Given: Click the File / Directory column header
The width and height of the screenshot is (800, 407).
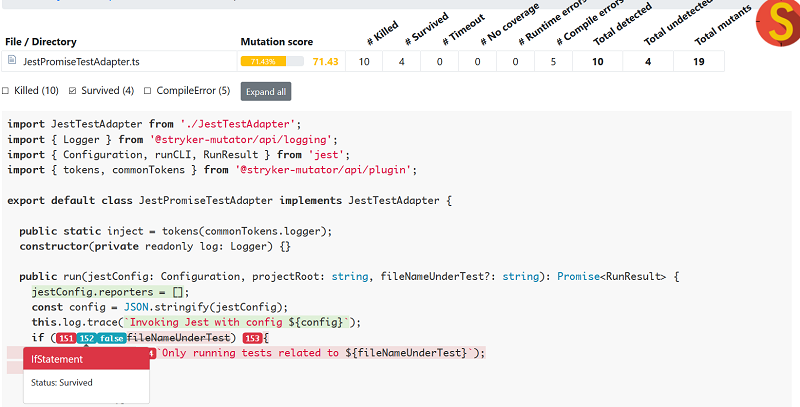Looking at the screenshot, I should tap(41, 42).
